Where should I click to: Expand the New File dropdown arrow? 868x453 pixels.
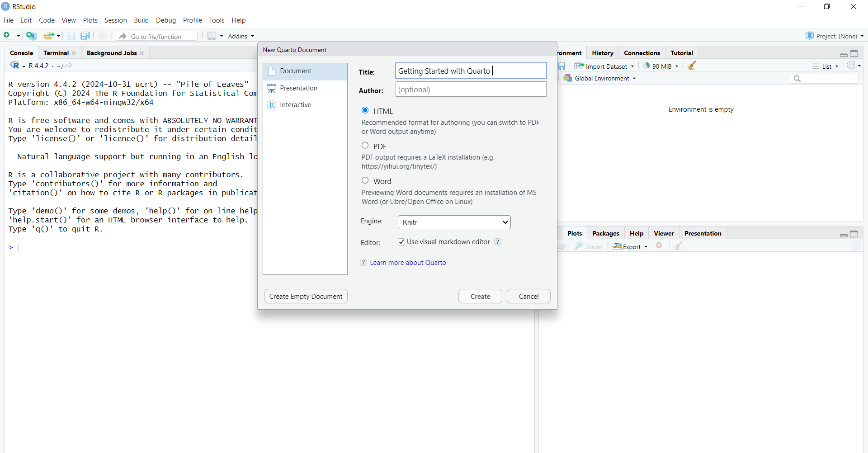click(x=19, y=36)
